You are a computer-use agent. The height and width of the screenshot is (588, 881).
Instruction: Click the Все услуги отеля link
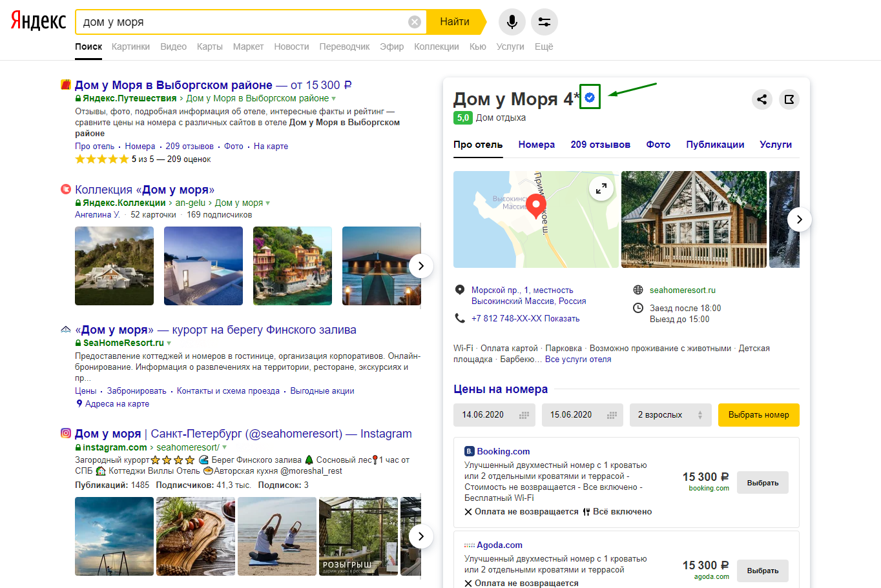tap(578, 360)
